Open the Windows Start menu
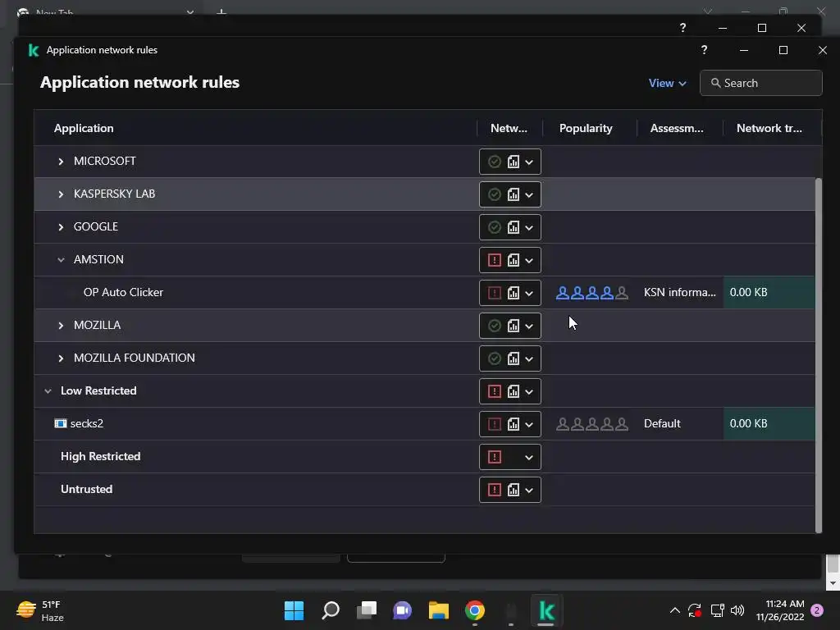 (294, 610)
